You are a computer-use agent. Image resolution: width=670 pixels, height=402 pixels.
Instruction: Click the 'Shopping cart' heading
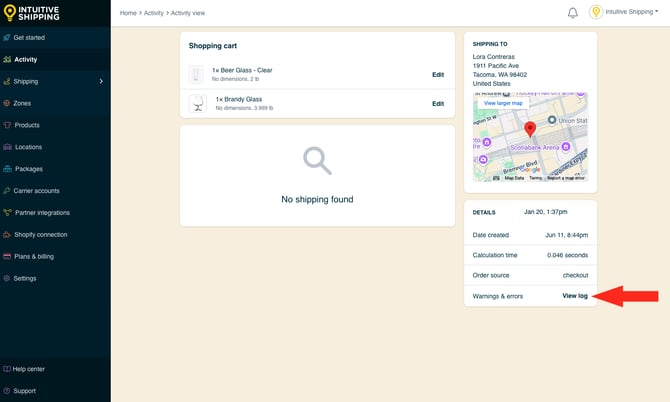(x=213, y=46)
